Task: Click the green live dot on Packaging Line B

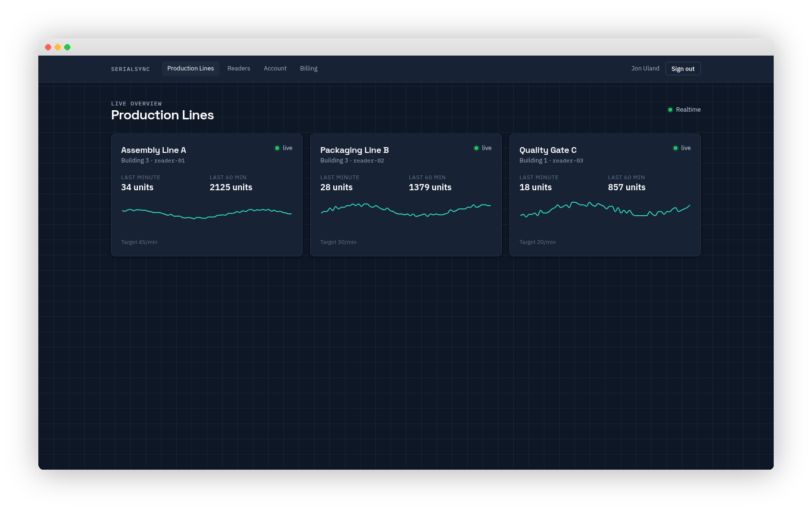Action: click(476, 148)
